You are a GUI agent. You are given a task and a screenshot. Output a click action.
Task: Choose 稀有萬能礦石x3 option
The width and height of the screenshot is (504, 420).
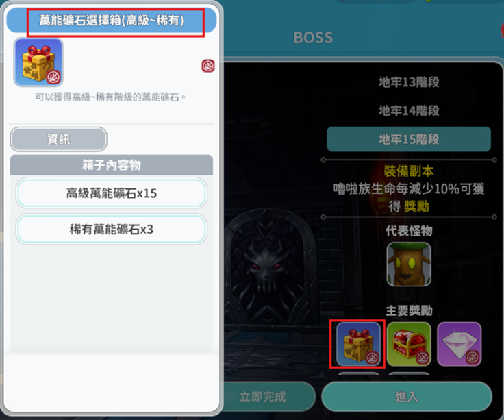point(111,230)
